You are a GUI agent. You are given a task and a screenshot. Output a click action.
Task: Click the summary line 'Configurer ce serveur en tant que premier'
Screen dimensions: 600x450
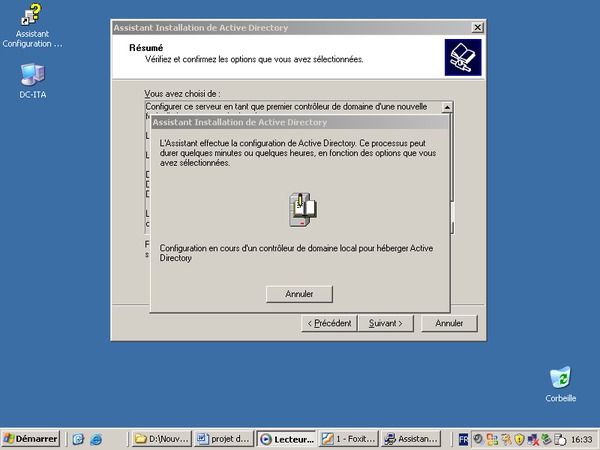click(286, 106)
